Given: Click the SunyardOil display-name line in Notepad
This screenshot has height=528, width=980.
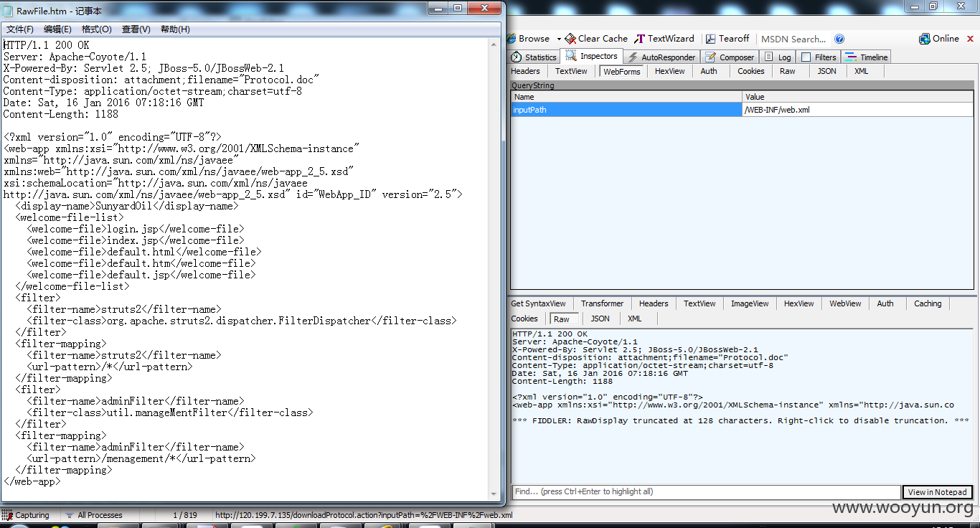Looking at the screenshot, I should [x=126, y=206].
